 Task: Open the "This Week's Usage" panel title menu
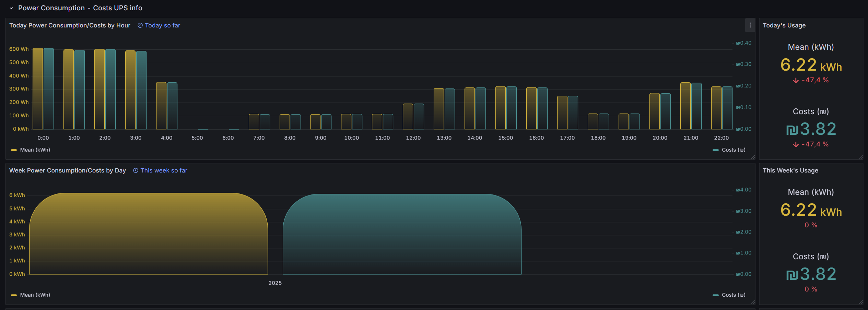790,170
